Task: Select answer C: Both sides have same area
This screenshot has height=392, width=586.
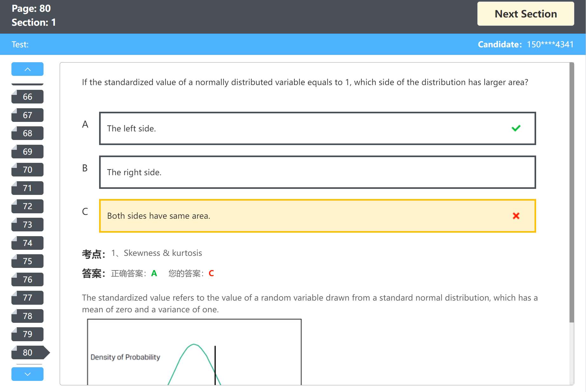Action: [x=317, y=216]
